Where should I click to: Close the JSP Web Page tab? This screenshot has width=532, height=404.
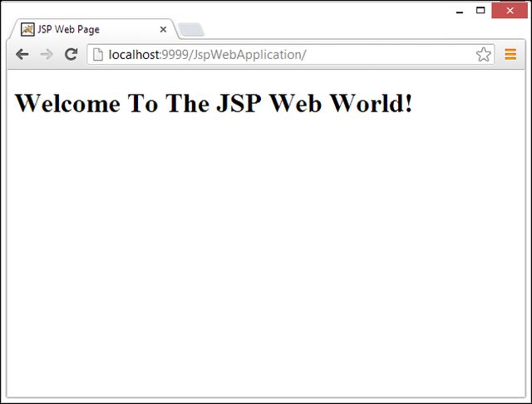(x=163, y=30)
